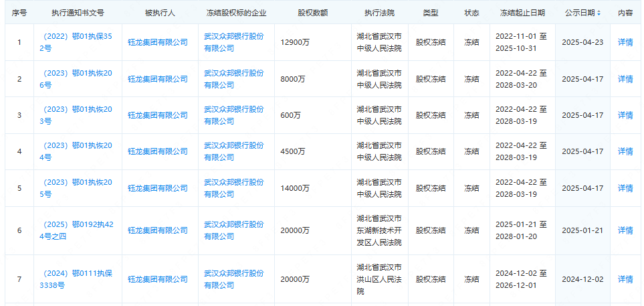Viewport: 644px width, 306px height.
Task: Select 股权冻结 type cell in row 6
Action: click(431, 230)
